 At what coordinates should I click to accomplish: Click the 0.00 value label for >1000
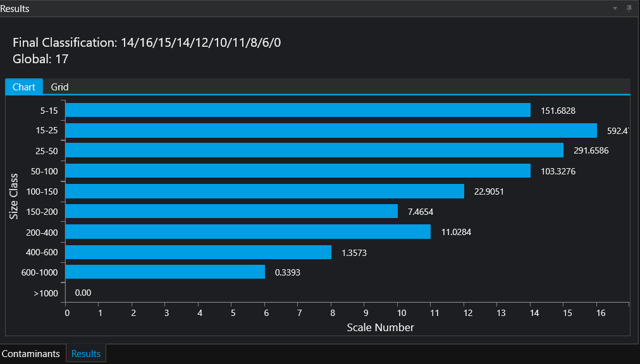pos(83,293)
